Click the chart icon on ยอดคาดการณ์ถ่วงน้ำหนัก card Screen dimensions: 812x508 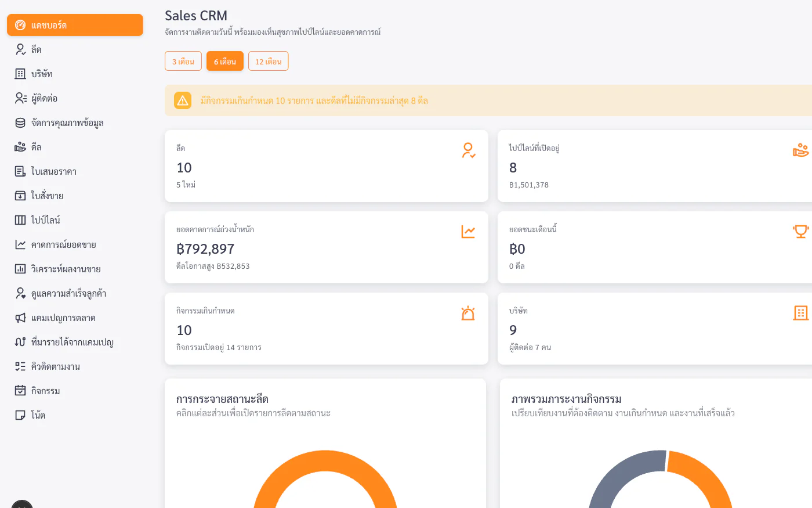click(469, 232)
